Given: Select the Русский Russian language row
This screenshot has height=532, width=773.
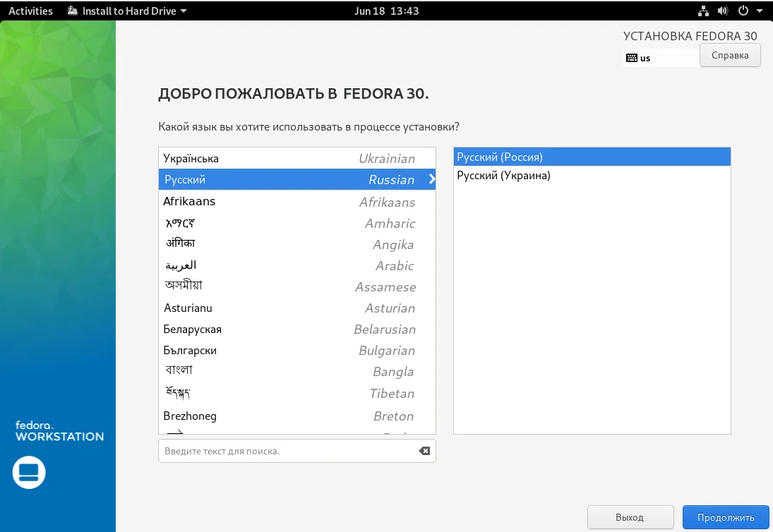Looking at the screenshot, I should point(296,179).
